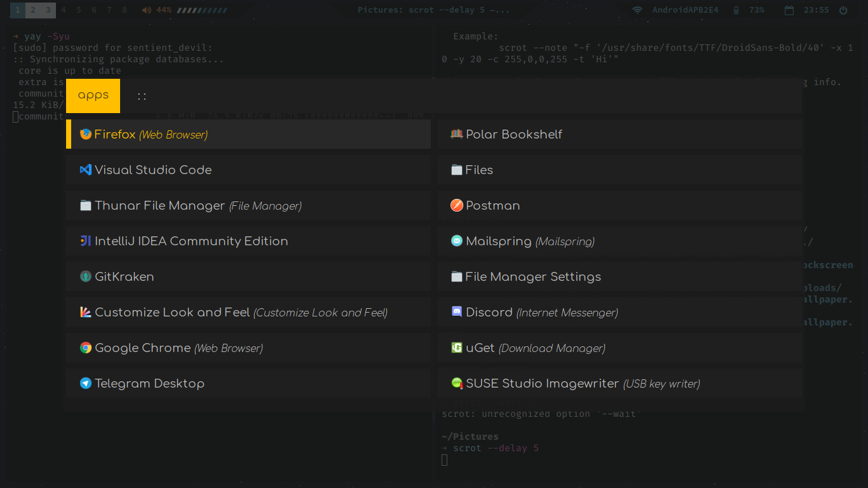Click the uGet icon
The width and height of the screenshot is (868, 488).
pos(456,348)
